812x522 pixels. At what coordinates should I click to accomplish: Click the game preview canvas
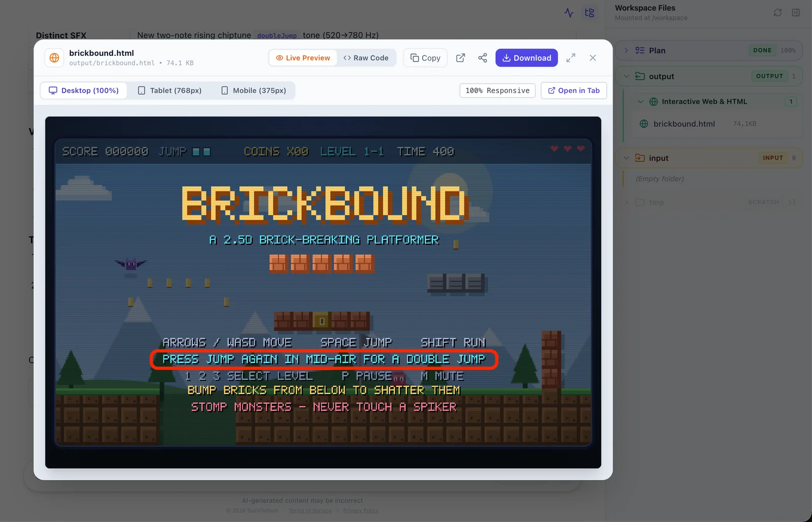pos(323,292)
